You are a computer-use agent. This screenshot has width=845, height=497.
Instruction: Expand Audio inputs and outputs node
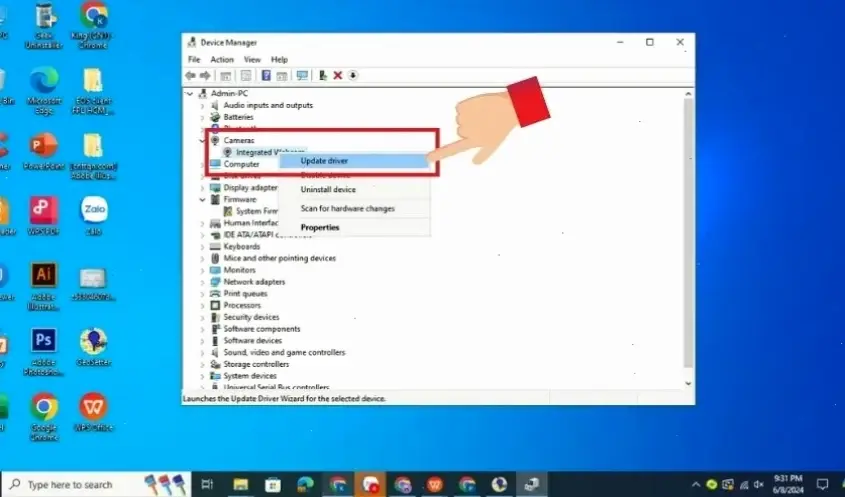coord(203,106)
